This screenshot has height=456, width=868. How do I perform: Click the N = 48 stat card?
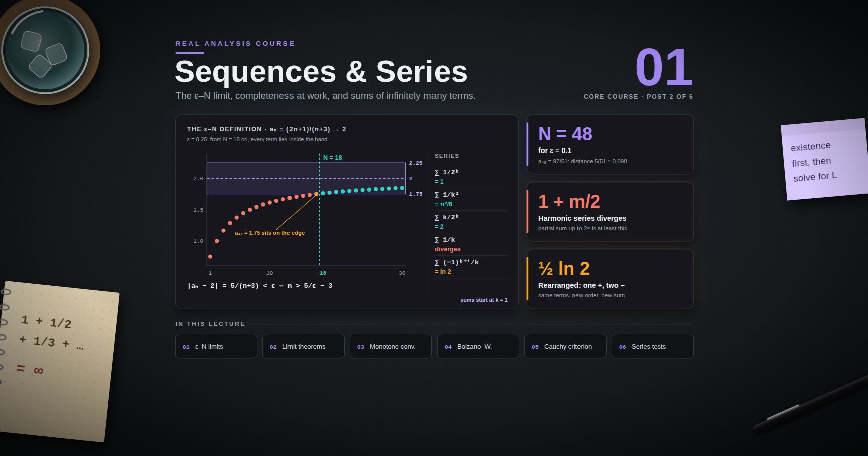[610, 144]
